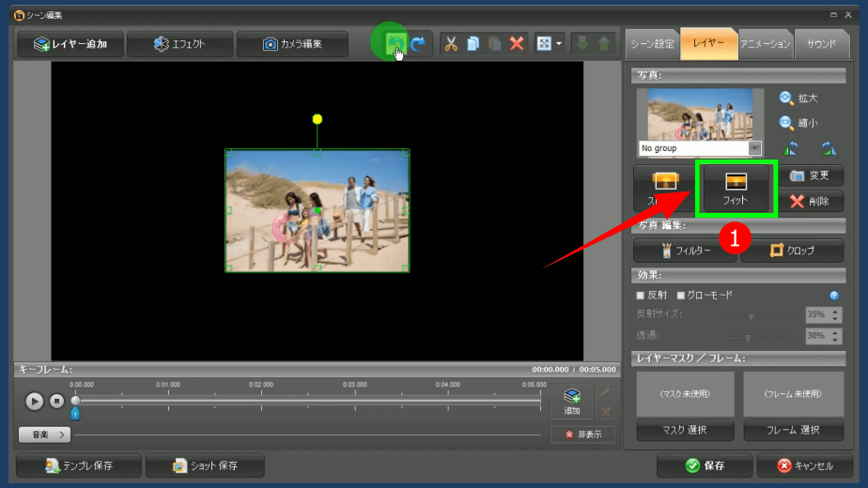The height and width of the screenshot is (488, 868).
Task: Expand the 音楽 music track button
Action: click(44, 435)
